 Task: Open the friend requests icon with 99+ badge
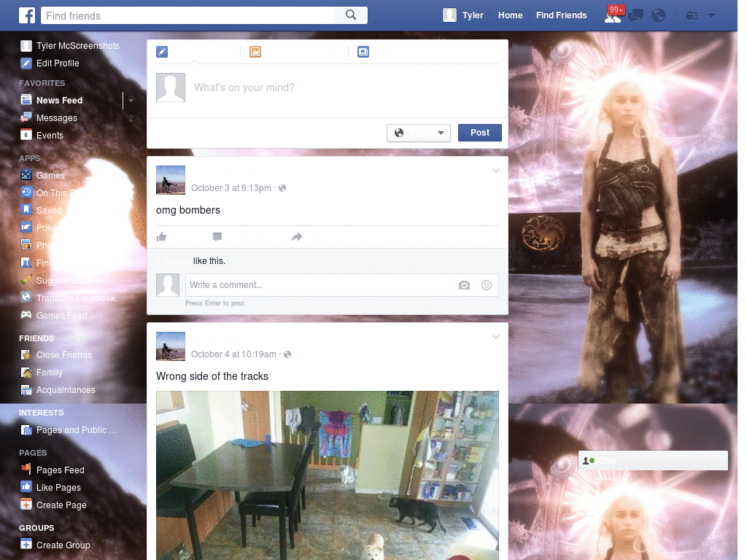[613, 16]
